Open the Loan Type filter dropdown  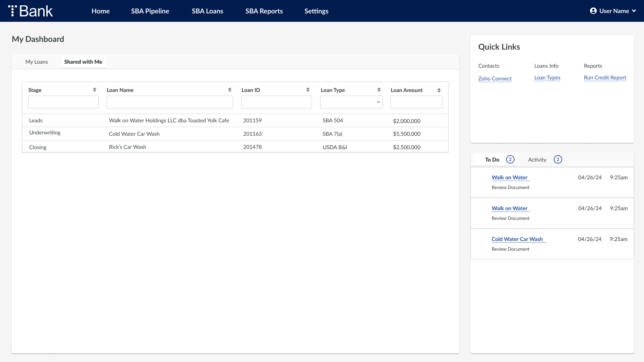pos(351,102)
